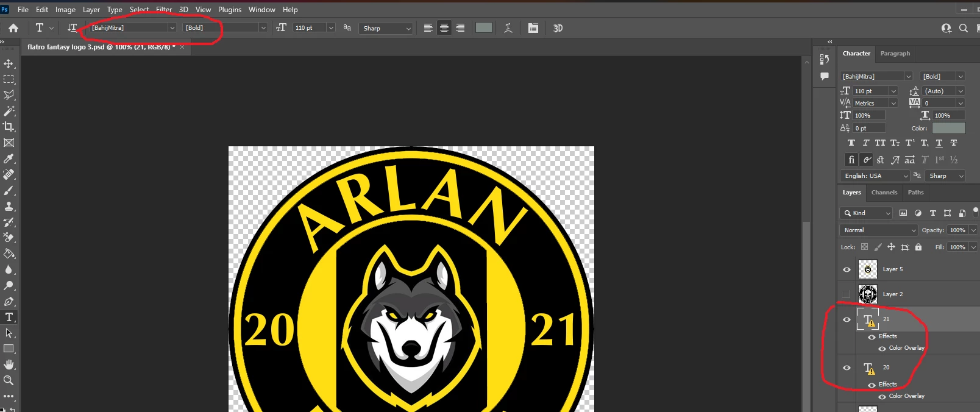Click the 3D text button in options bar

coord(558,28)
